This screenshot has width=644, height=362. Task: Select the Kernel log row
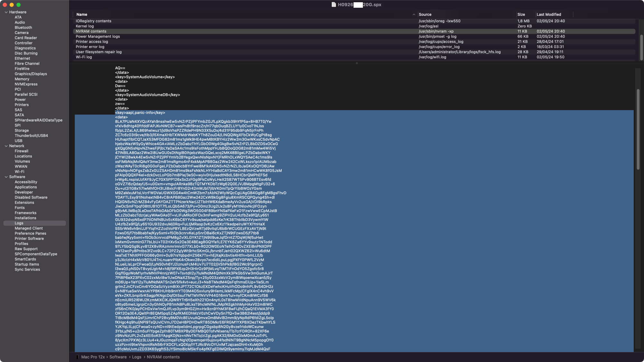85,26
